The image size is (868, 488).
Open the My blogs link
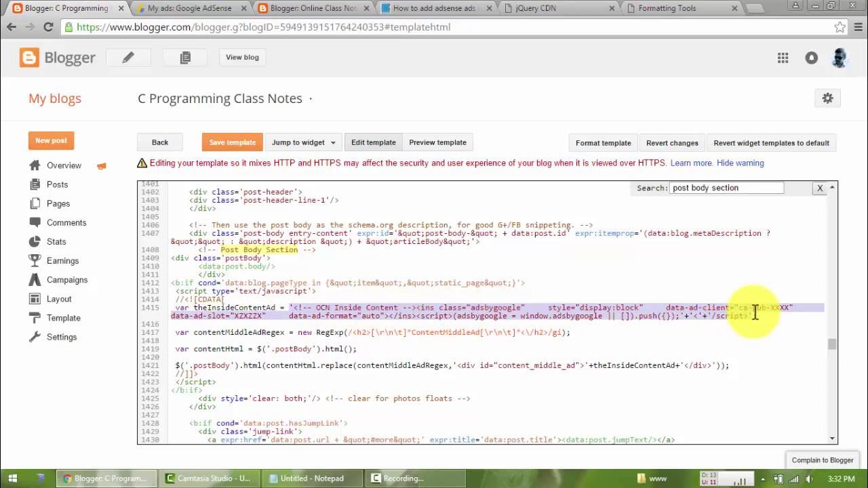[x=55, y=98]
